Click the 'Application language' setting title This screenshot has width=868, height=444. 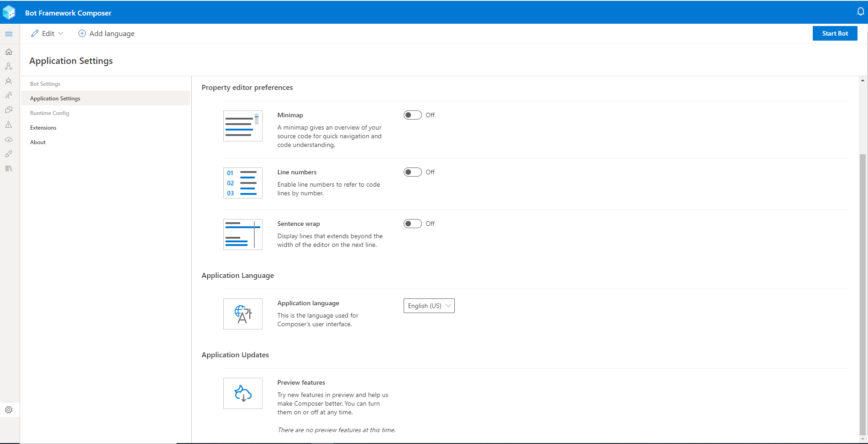pos(308,303)
